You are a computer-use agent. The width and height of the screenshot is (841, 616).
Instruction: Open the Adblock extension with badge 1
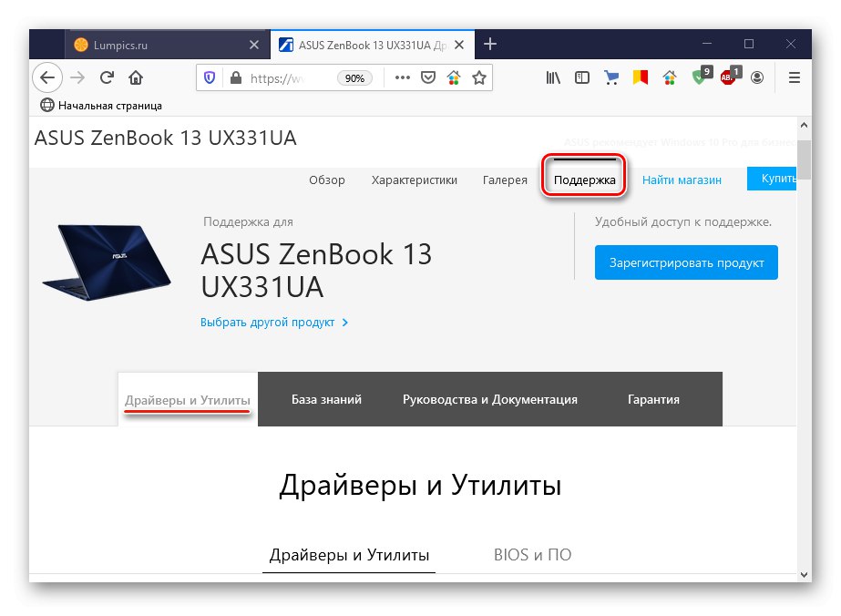point(730,76)
